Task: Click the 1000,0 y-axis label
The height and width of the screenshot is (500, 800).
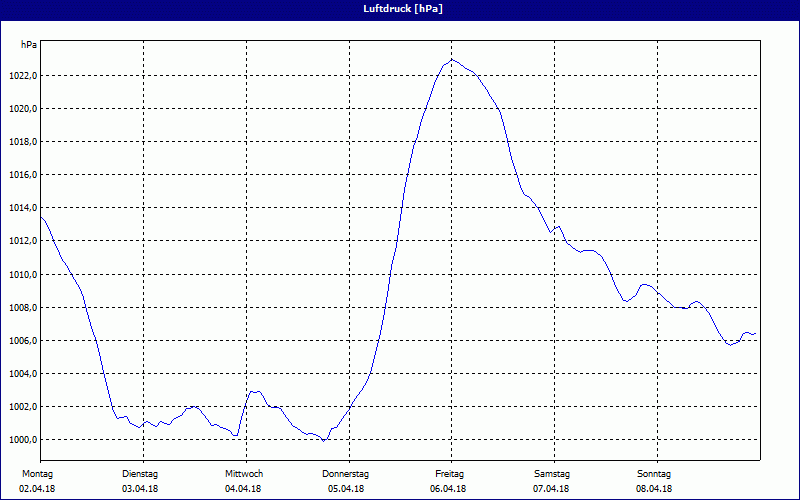Action: (x=22, y=439)
